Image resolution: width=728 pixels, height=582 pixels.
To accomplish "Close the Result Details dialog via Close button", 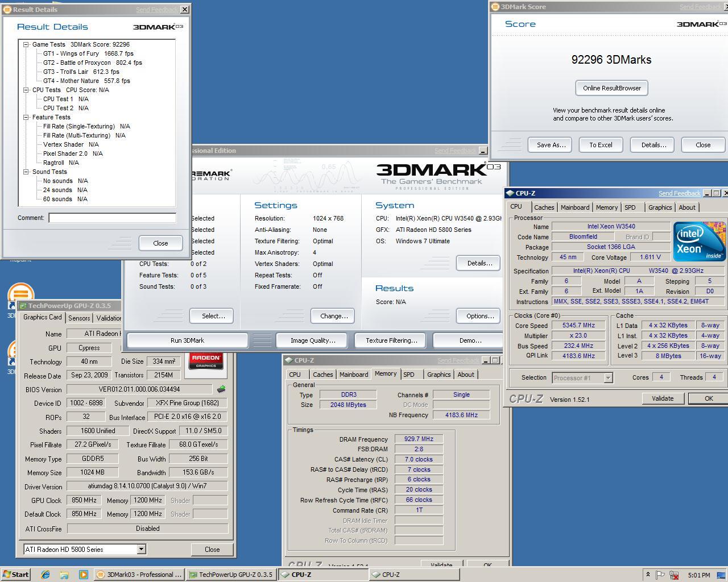I will (160, 243).
